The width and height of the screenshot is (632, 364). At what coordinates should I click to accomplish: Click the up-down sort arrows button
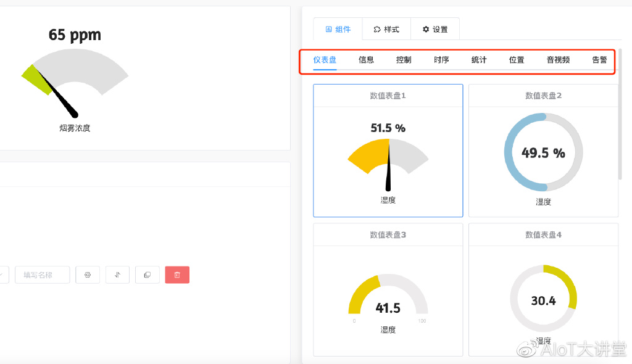coord(117,275)
